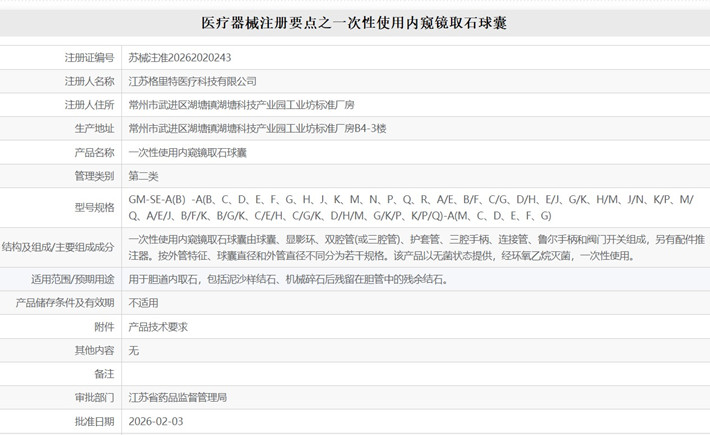Select the 其他内容 label

94,350
